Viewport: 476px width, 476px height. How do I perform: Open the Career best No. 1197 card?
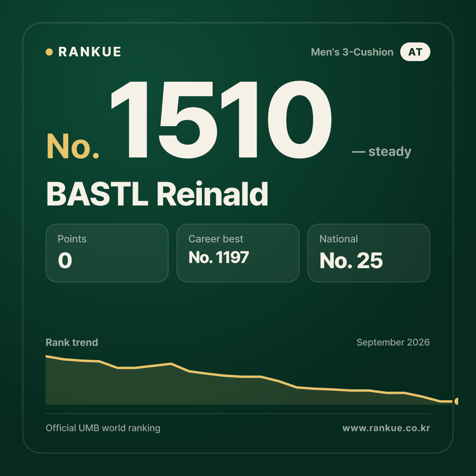click(238, 253)
